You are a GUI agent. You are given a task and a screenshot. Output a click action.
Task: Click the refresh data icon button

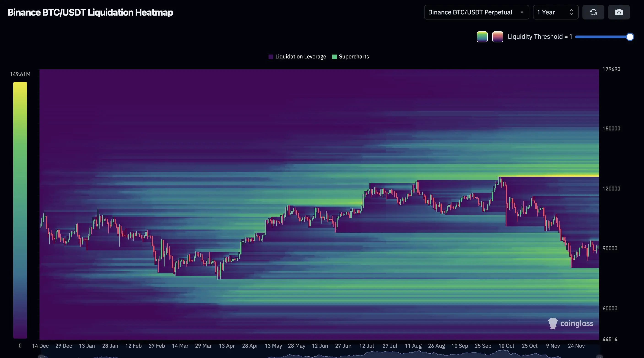pos(593,12)
